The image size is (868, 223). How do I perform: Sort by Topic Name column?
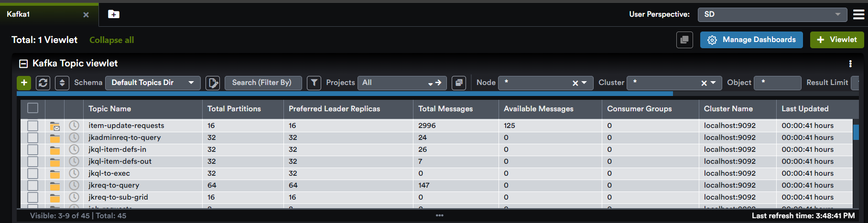(x=109, y=109)
